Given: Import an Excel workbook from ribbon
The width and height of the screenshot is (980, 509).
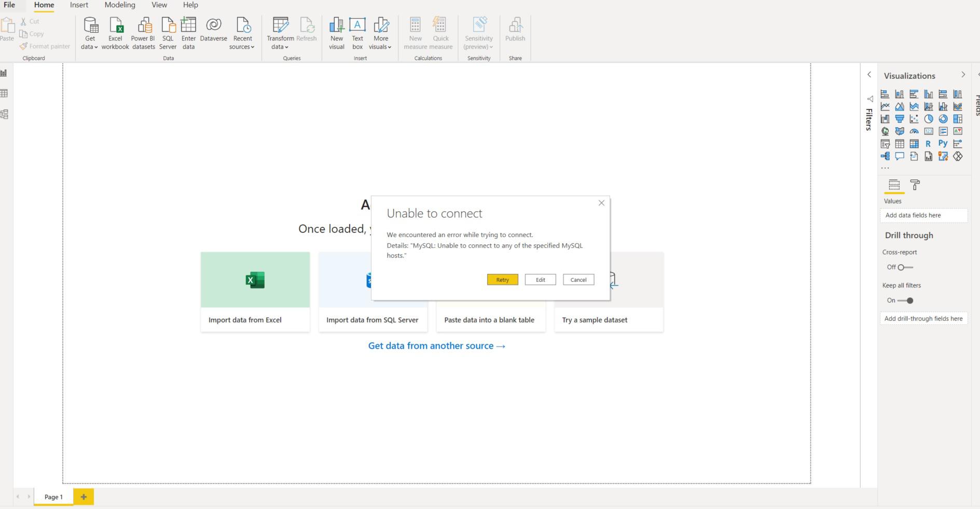Looking at the screenshot, I should (x=115, y=33).
